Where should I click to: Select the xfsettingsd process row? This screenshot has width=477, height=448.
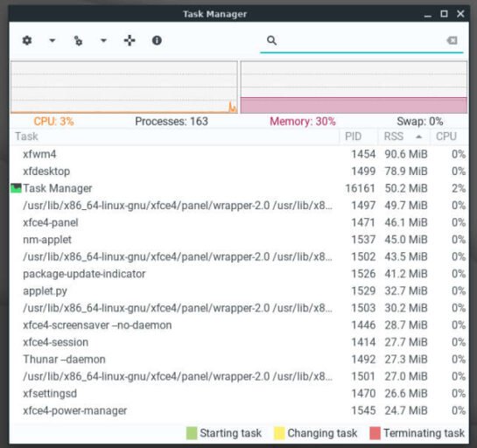pyautogui.click(x=239, y=394)
